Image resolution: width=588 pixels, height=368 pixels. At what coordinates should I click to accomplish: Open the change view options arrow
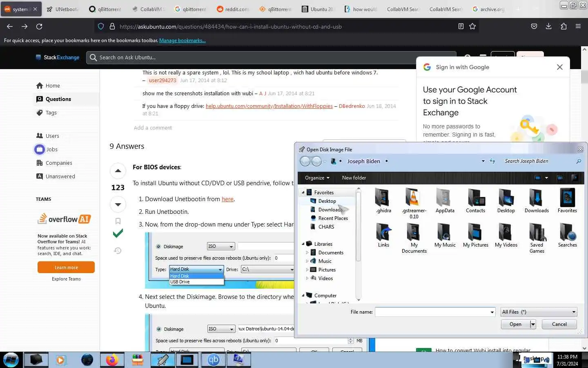(x=546, y=178)
